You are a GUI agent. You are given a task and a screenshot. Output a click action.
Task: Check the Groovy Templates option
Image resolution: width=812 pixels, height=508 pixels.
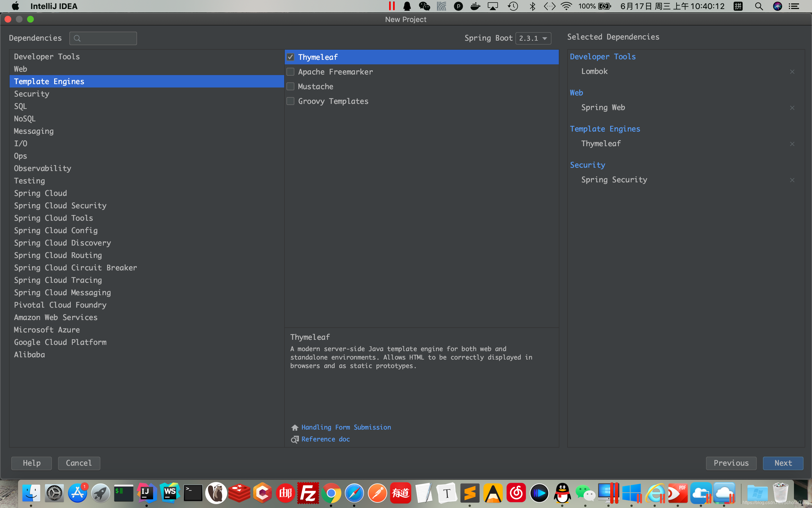pyautogui.click(x=290, y=101)
